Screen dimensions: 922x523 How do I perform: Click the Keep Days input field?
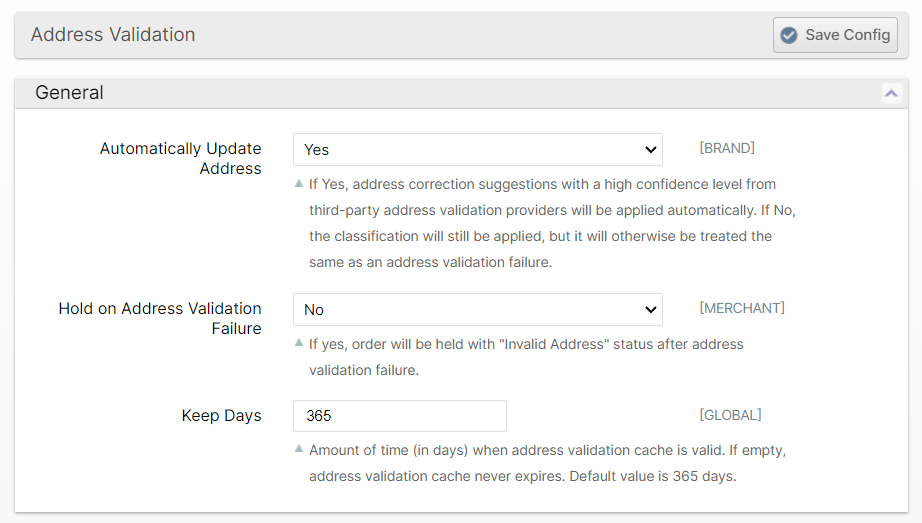coord(399,416)
